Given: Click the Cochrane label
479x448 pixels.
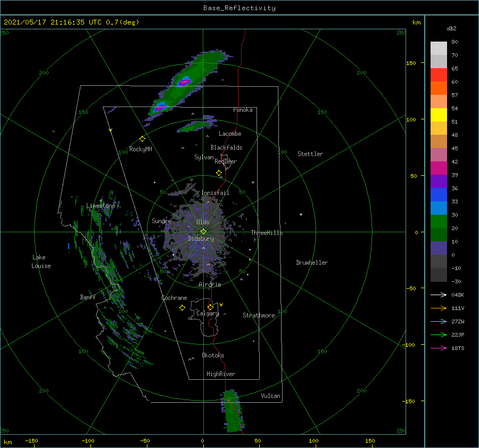Looking at the screenshot, I should tap(174, 298).
